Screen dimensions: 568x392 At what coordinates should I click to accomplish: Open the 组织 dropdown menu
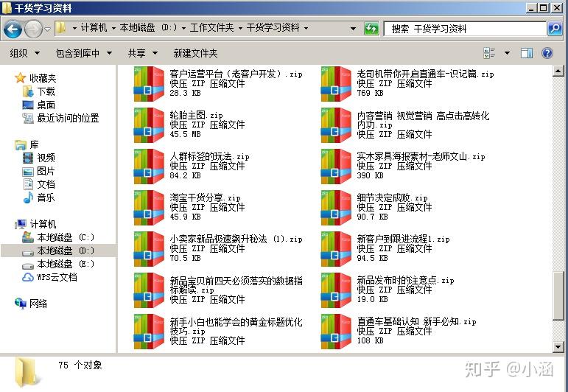coord(24,53)
